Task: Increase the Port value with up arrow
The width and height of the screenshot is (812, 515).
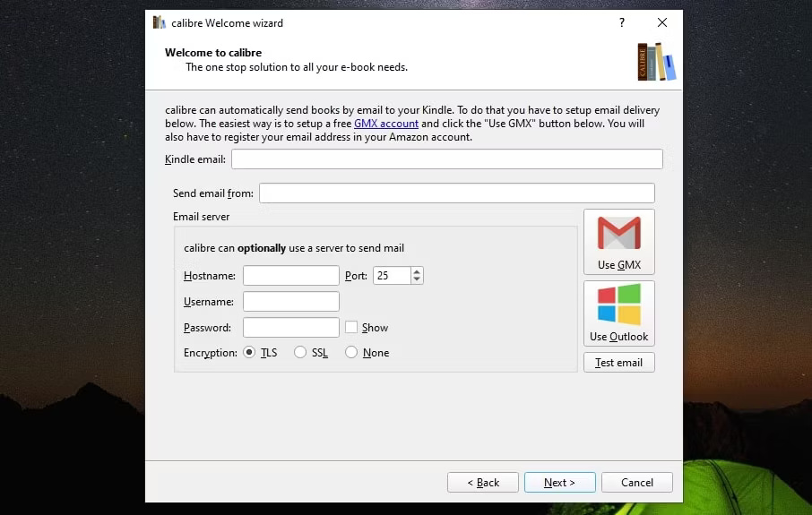Action: [417, 271]
